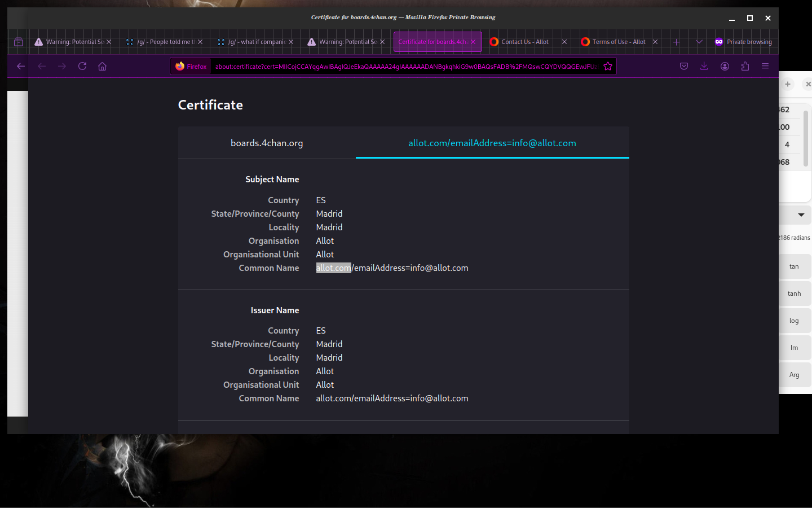This screenshot has width=812, height=508.
Task: Click the tanh button in calculator window
Action: click(x=795, y=294)
